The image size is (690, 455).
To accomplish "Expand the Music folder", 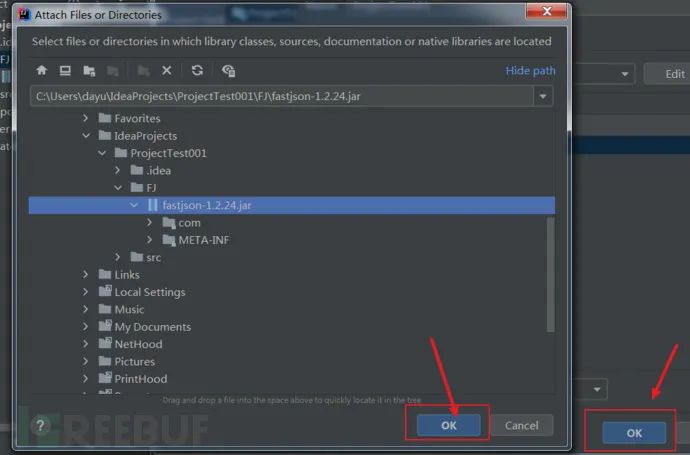I will tap(85, 309).
